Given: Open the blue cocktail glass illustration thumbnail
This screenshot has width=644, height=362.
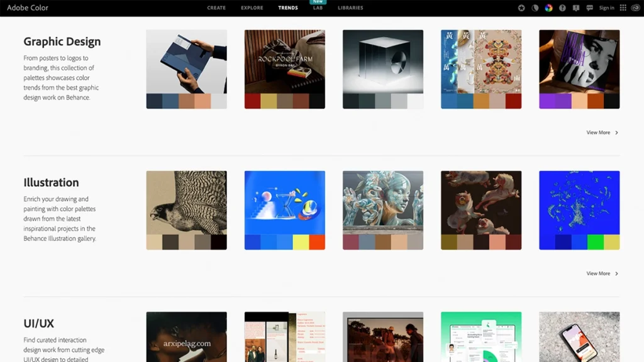Looking at the screenshot, I should (x=285, y=203).
